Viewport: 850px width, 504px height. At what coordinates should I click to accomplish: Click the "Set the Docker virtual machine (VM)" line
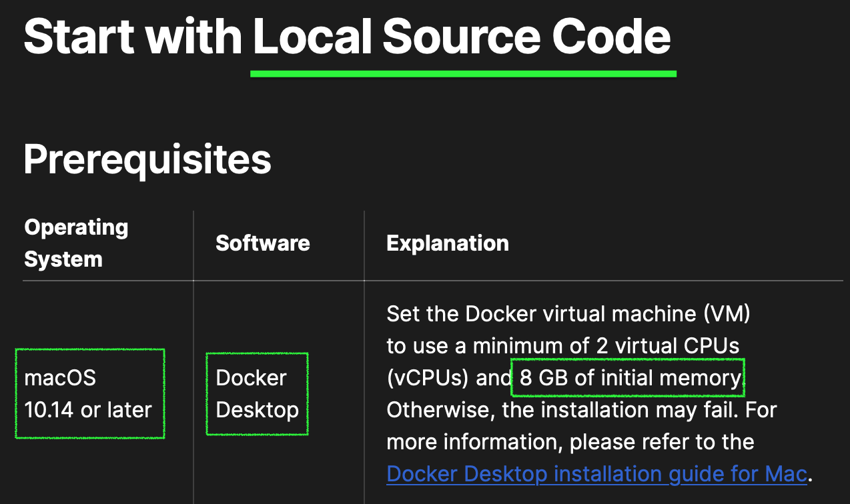pos(568,313)
